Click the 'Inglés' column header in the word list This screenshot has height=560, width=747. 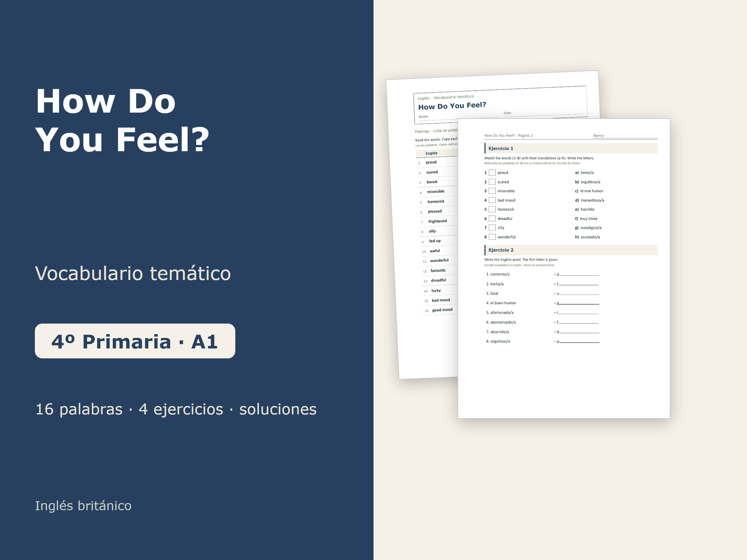pyautogui.click(x=431, y=153)
